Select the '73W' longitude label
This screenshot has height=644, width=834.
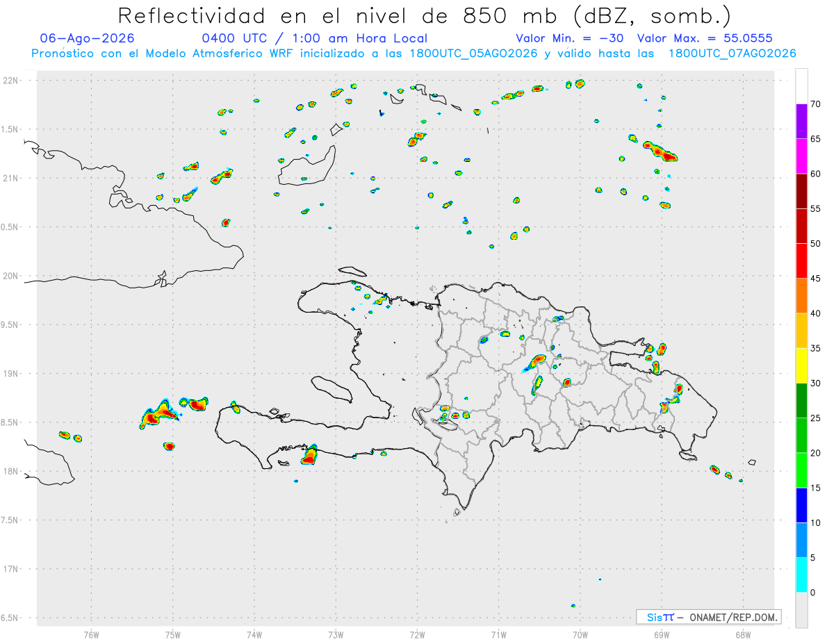click(336, 634)
